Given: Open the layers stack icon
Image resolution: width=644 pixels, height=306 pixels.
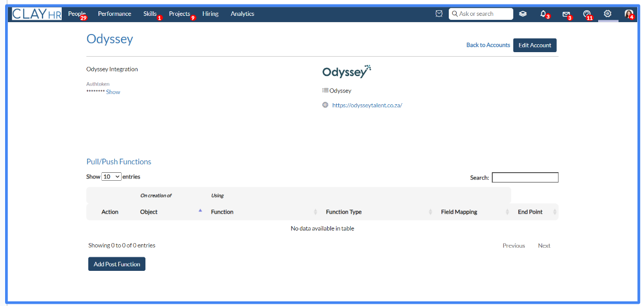Looking at the screenshot, I should (522, 14).
